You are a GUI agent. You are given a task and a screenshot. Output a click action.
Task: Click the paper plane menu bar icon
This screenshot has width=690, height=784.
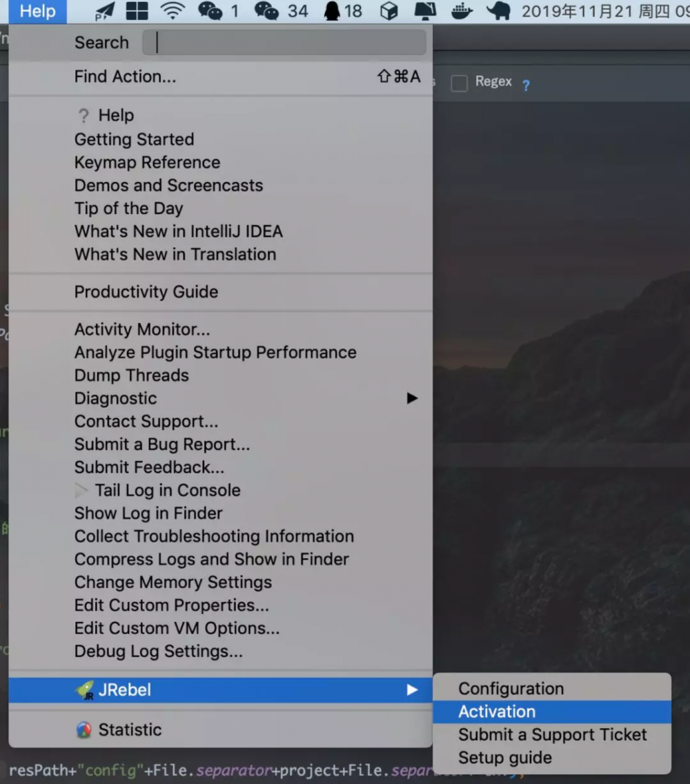[104, 11]
